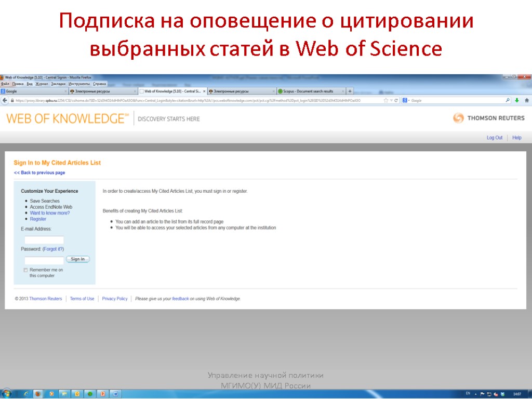Go to Firefox home page icon
Viewport: 532px width, 399px height.
[527, 100]
